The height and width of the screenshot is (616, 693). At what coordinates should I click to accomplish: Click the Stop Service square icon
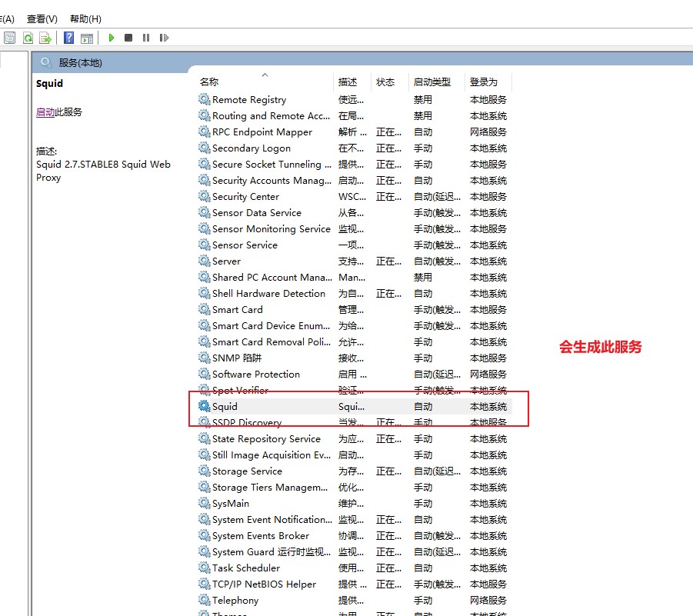coord(128,38)
